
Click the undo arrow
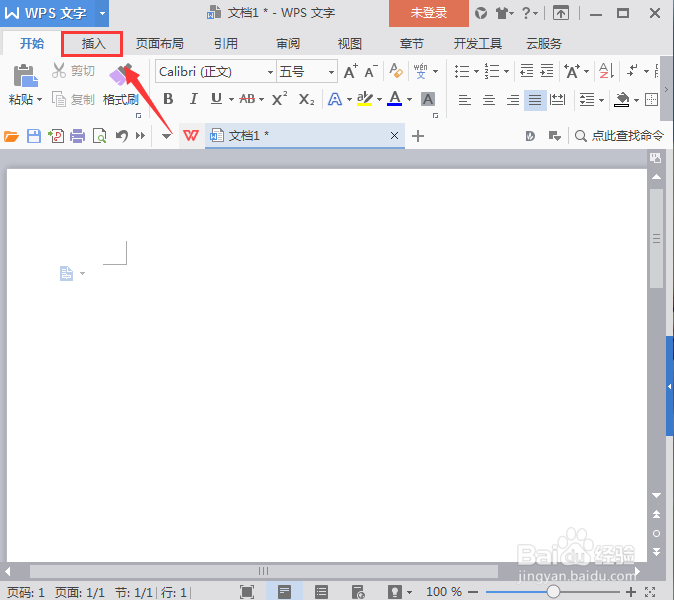click(122, 136)
